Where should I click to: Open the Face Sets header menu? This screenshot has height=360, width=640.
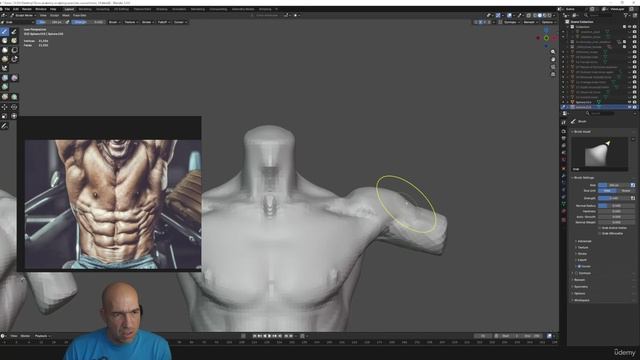point(79,16)
